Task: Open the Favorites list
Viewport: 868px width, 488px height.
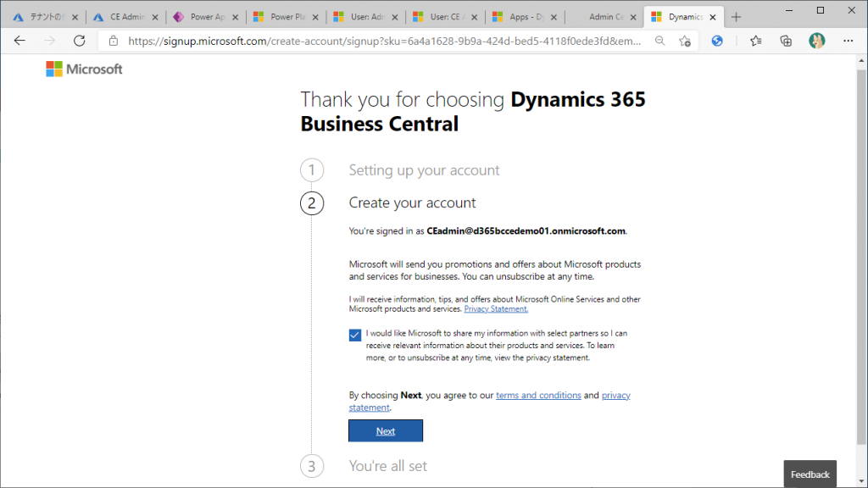Action: 755,41
